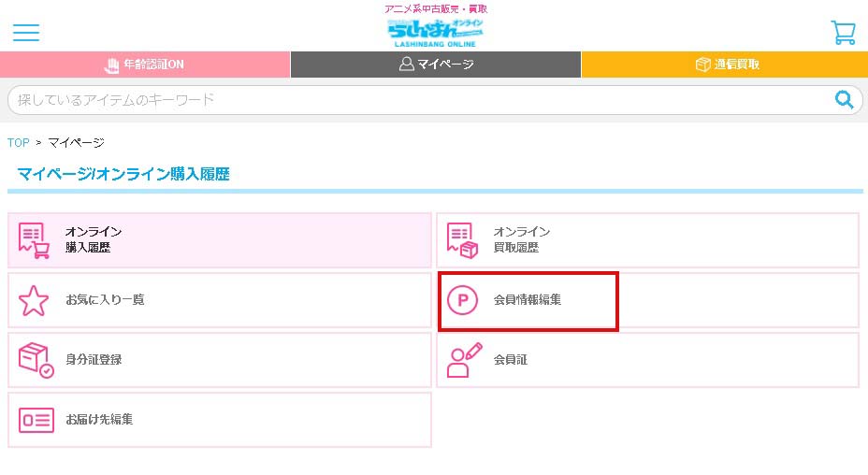The image size is (868, 475).
Task: Focus the item keyword search field
Action: point(421,99)
